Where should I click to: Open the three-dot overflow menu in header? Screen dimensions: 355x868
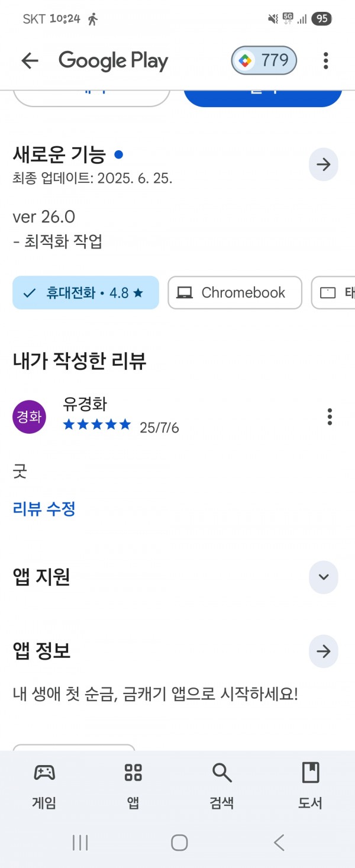[x=325, y=60]
